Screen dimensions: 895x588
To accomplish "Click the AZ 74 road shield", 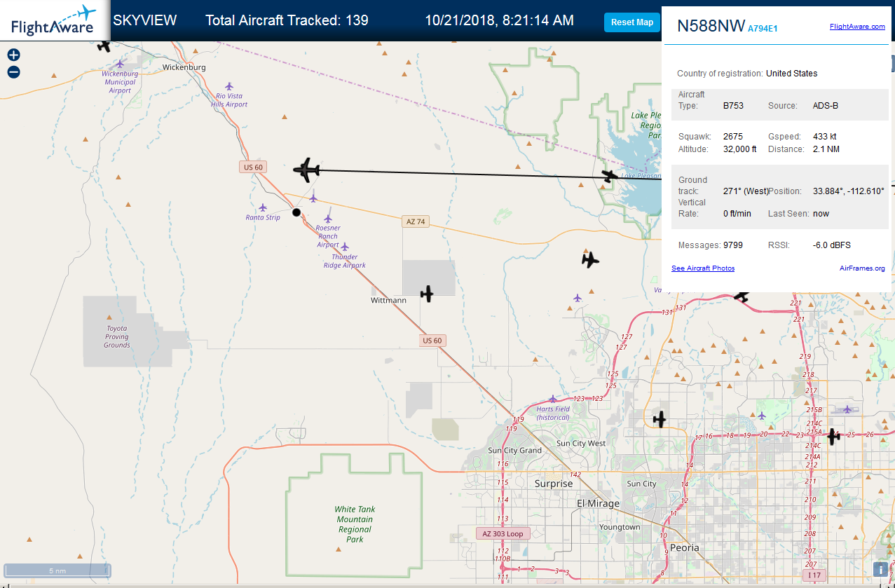I will pos(416,221).
